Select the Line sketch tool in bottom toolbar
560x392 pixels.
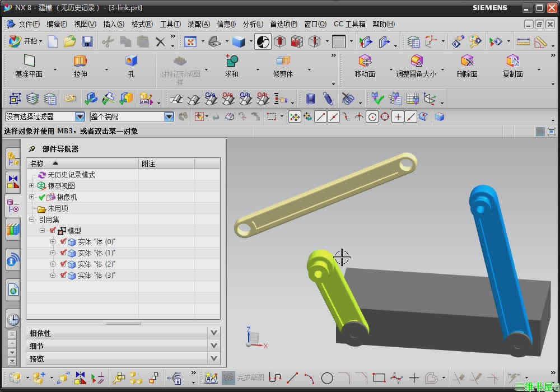tap(292, 377)
